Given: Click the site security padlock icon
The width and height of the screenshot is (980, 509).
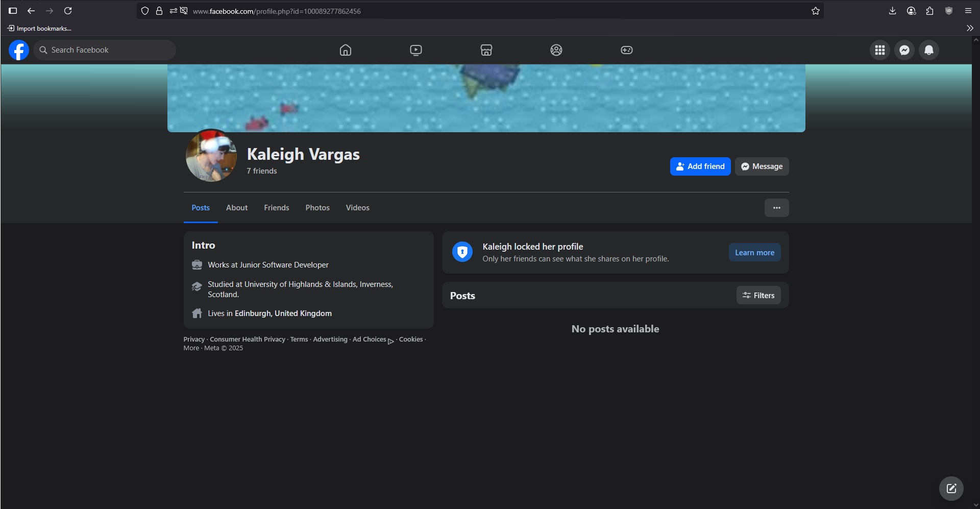Looking at the screenshot, I should [159, 11].
